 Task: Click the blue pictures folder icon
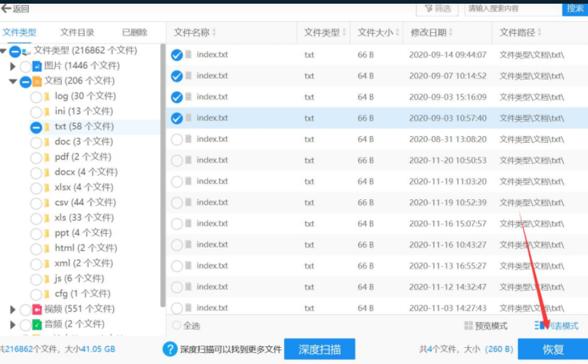[x=37, y=66]
